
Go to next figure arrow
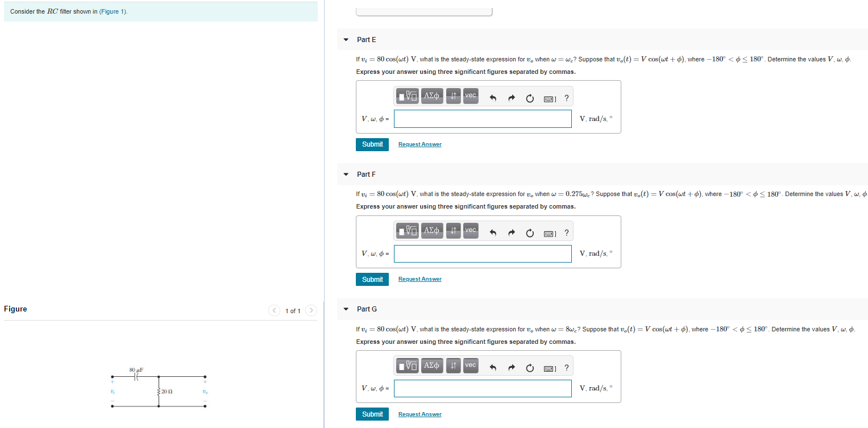311,310
